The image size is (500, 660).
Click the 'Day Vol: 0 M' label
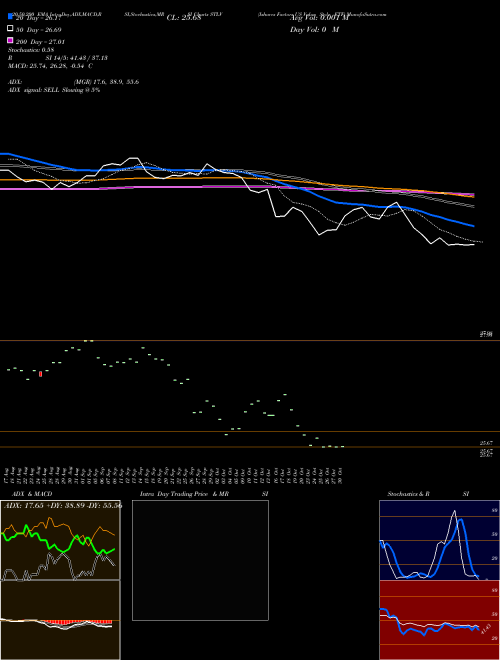point(314,30)
